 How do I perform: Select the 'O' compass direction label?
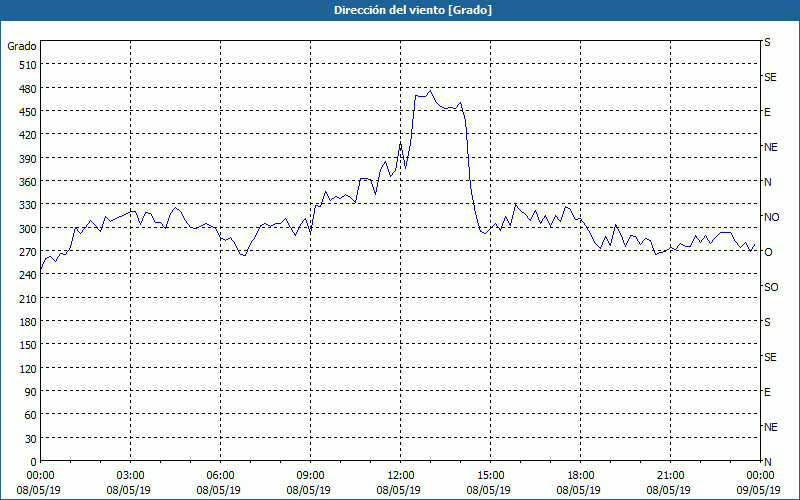tap(768, 252)
